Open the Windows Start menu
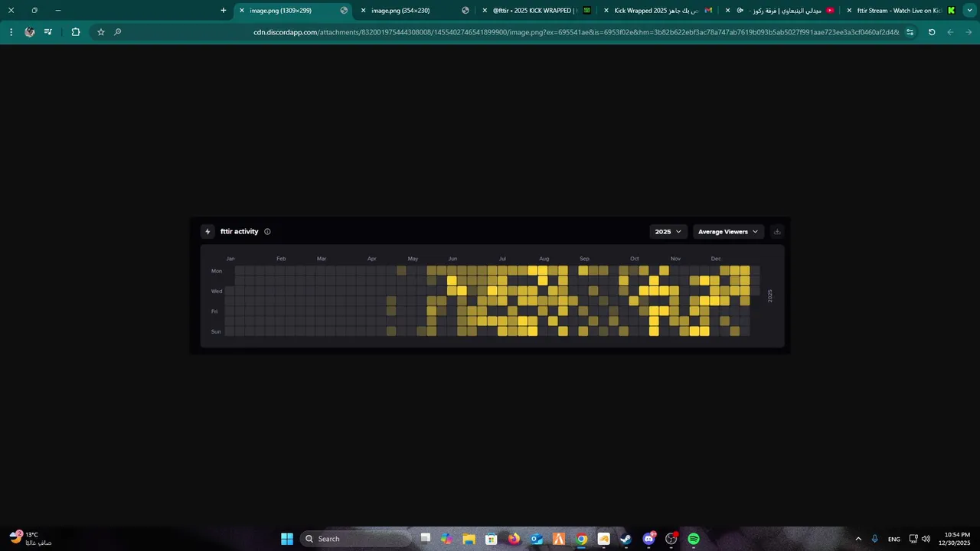Screen dimensions: 980x551 [x=287, y=539]
